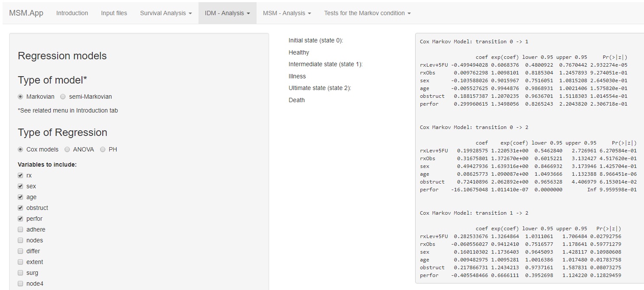This screenshot has width=644, height=290.
Task: Click the 'Type of Regression' heading
Action: click(62, 132)
